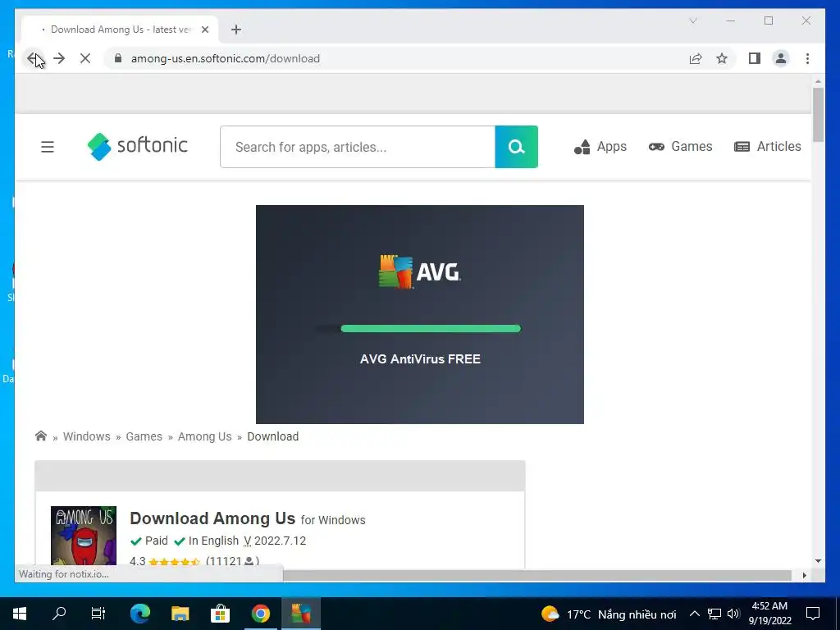This screenshot has width=840, height=630.
Task: Click the scroll down arrow of page
Action: coord(818,561)
